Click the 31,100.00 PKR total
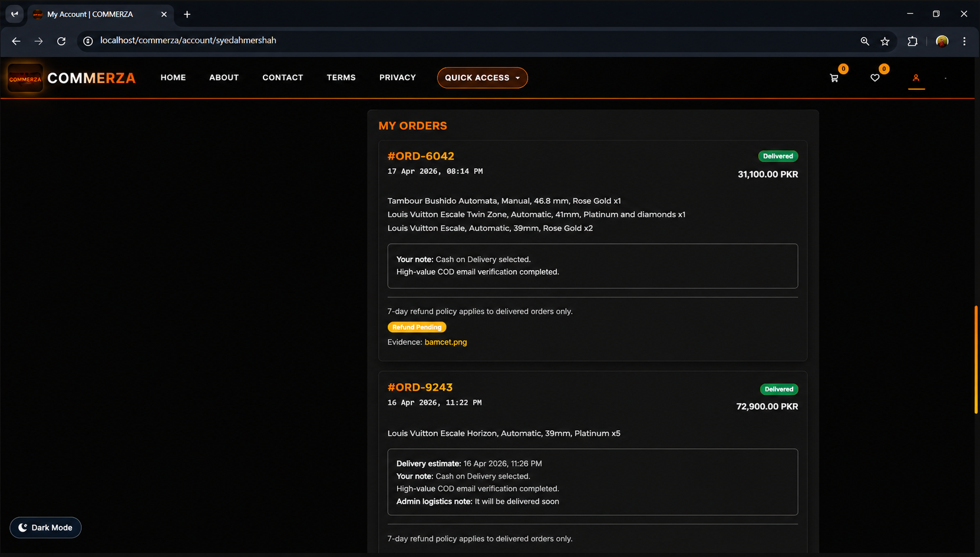 tap(768, 174)
